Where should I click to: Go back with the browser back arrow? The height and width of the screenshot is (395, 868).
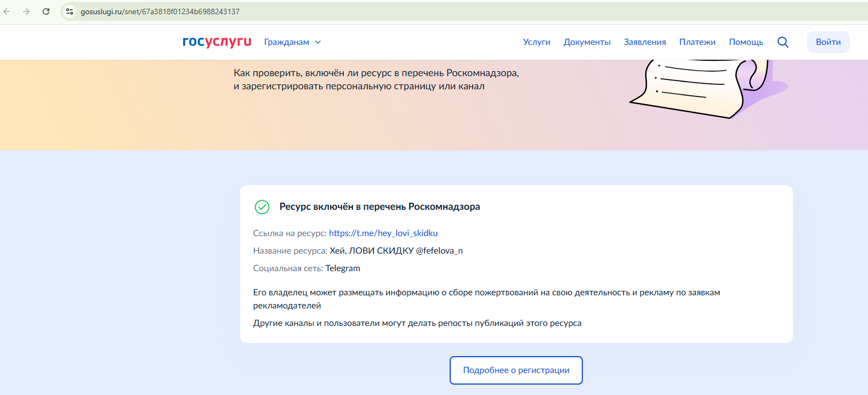coord(7,12)
